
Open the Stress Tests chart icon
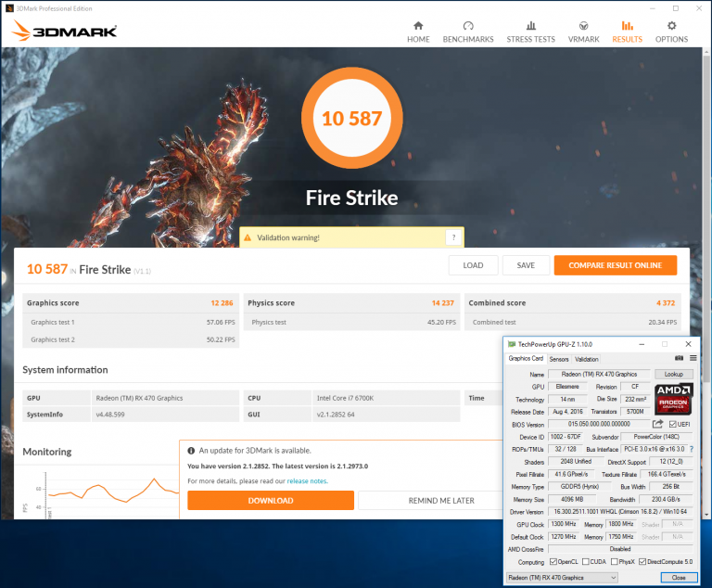531,25
